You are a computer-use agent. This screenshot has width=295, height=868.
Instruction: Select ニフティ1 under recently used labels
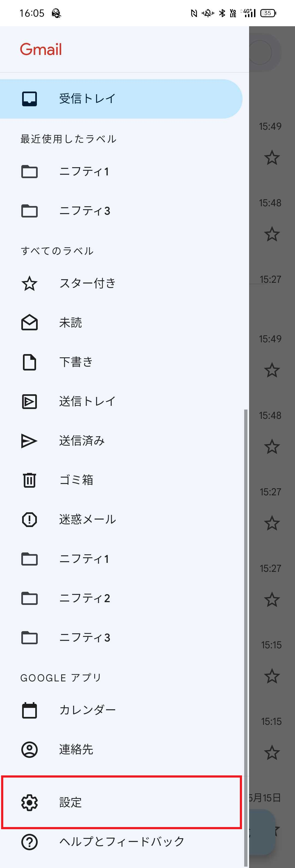(121, 172)
